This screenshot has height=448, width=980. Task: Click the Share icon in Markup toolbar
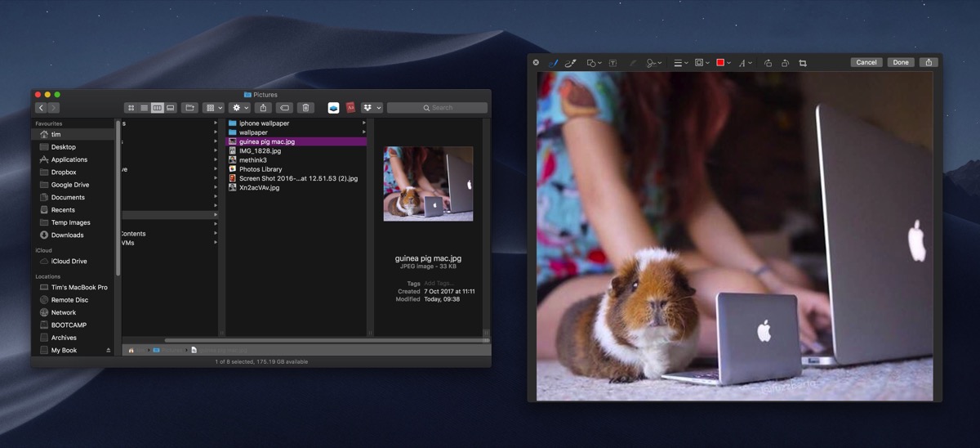click(x=929, y=62)
